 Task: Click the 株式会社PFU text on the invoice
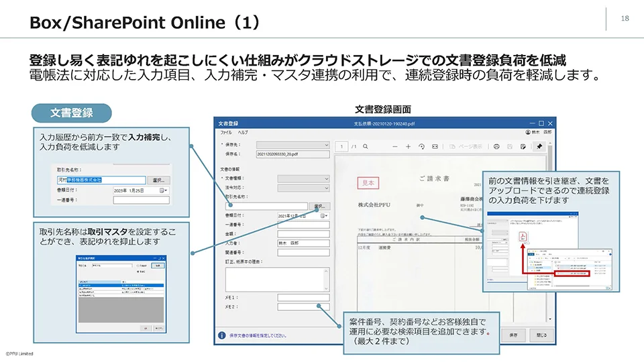click(374, 205)
